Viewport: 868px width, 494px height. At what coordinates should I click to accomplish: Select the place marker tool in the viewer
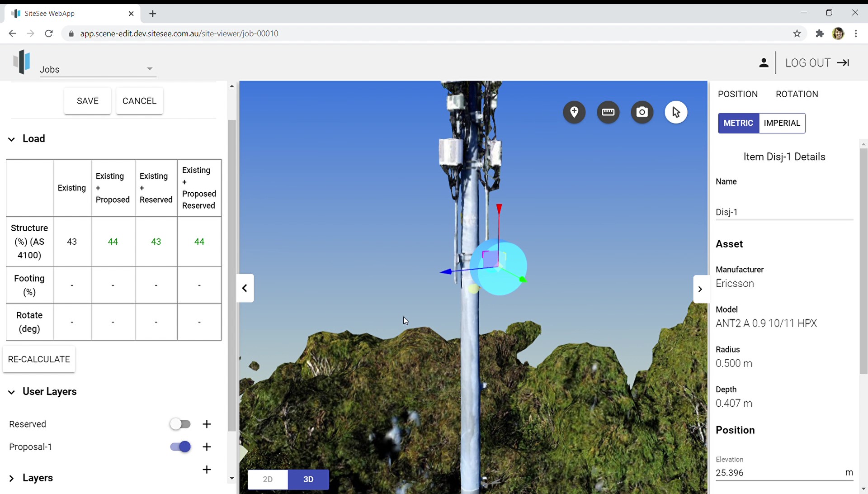click(x=574, y=112)
